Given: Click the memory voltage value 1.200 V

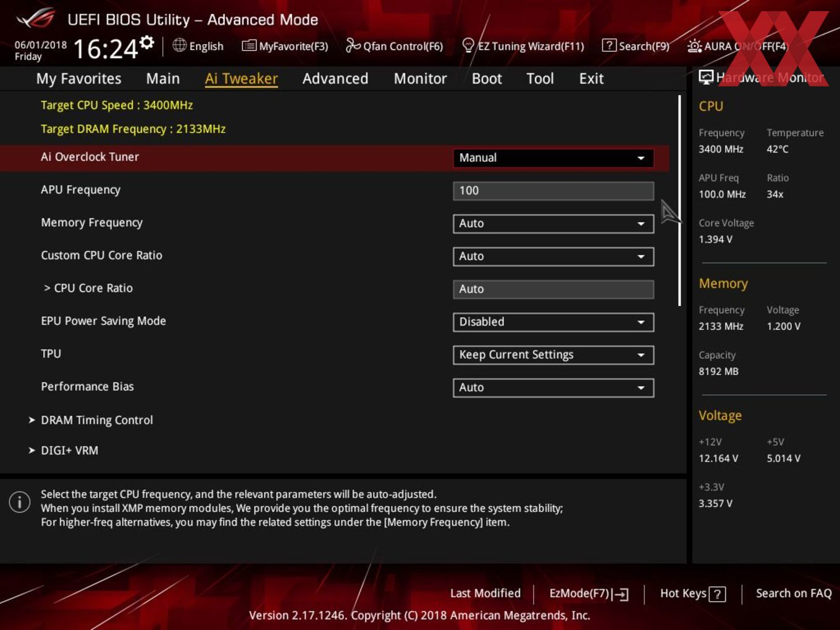Looking at the screenshot, I should point(784,326).
